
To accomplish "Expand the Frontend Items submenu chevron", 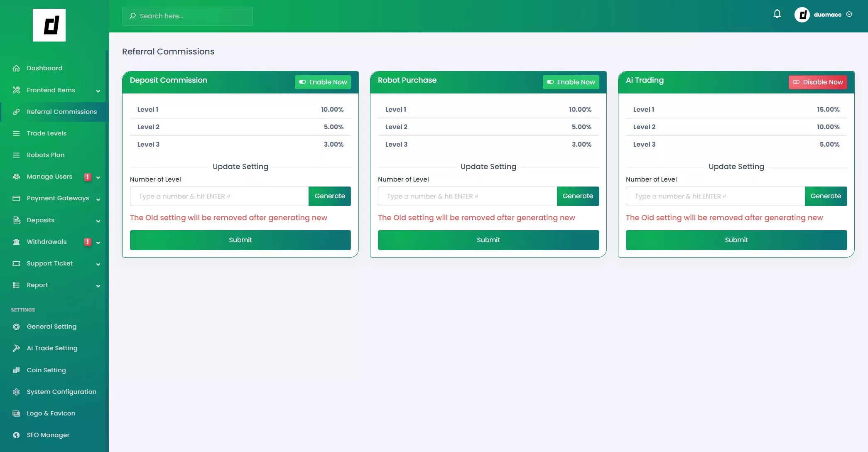I will click(x=98, y=91).
